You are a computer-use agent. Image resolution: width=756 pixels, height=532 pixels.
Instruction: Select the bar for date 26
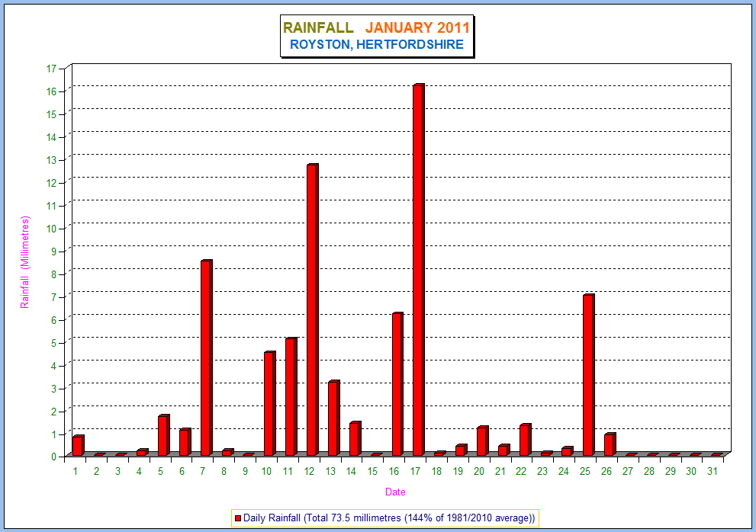point(610,444)
